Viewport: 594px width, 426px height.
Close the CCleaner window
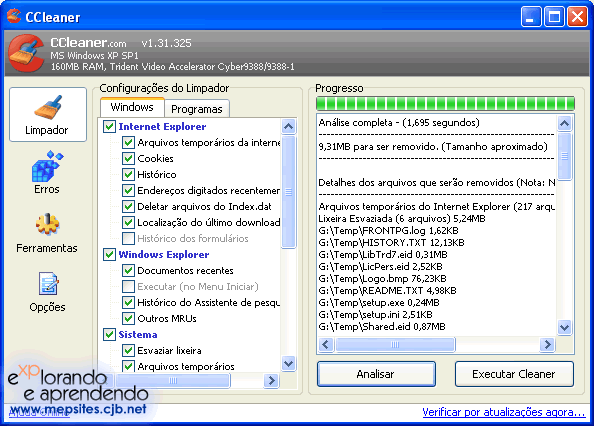577,17
